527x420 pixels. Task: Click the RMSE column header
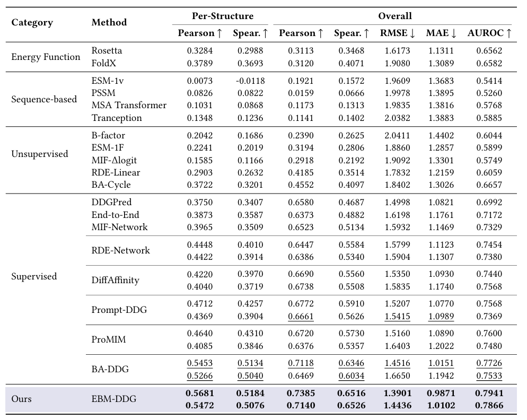398,33
